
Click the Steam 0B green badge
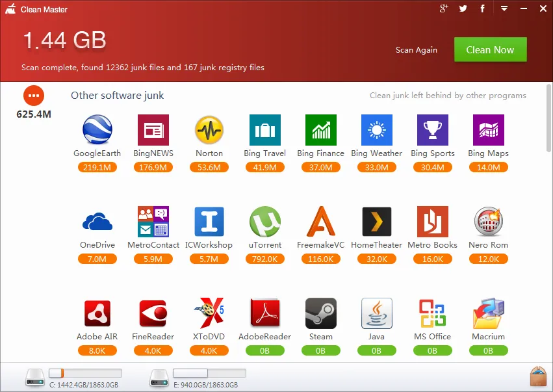pyautogui.click(x=321, y=350)
